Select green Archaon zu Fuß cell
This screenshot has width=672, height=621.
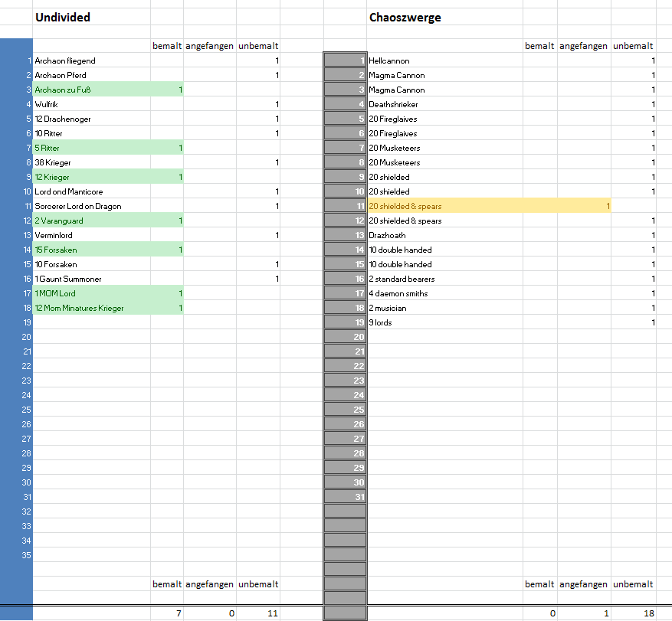point(92,90)
